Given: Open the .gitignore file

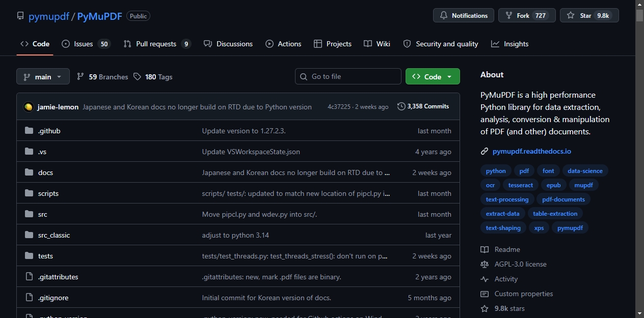Looking at the screenshot, I should coord(53,298).
